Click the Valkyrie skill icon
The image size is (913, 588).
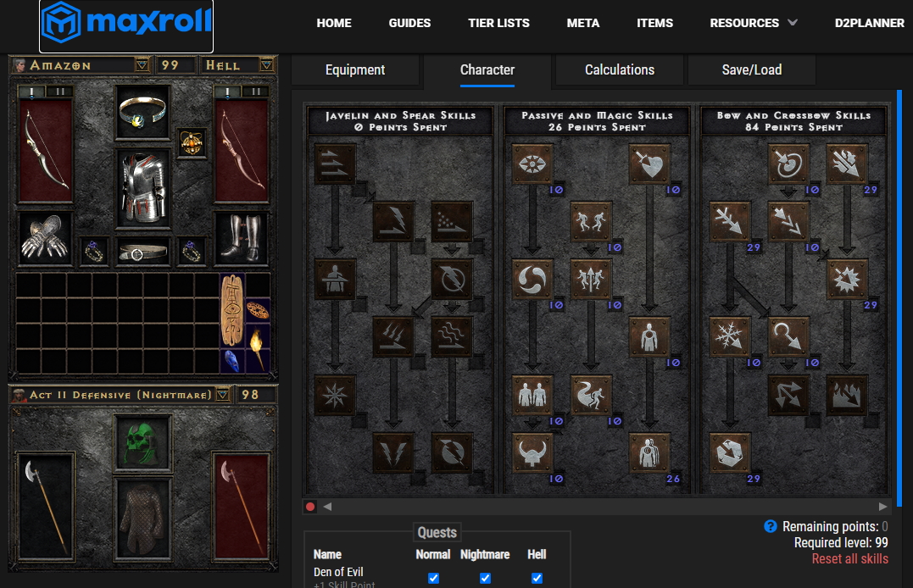532,452
